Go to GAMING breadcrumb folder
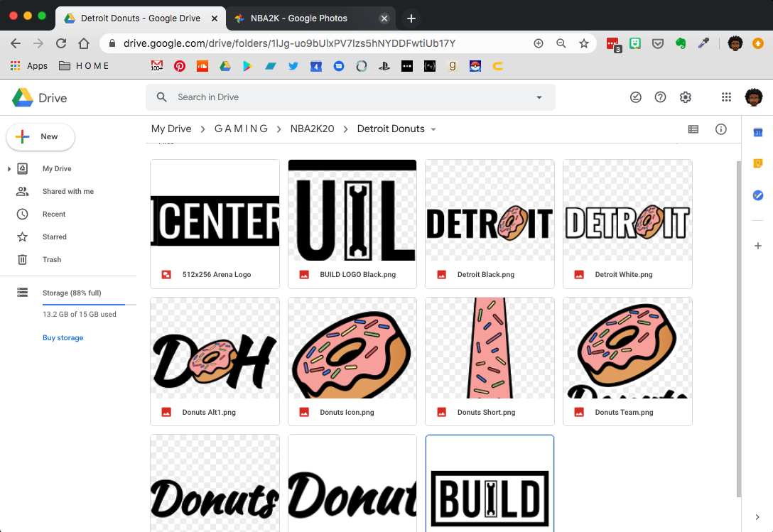Screen dimensions: 773x532 coord(241,129)
